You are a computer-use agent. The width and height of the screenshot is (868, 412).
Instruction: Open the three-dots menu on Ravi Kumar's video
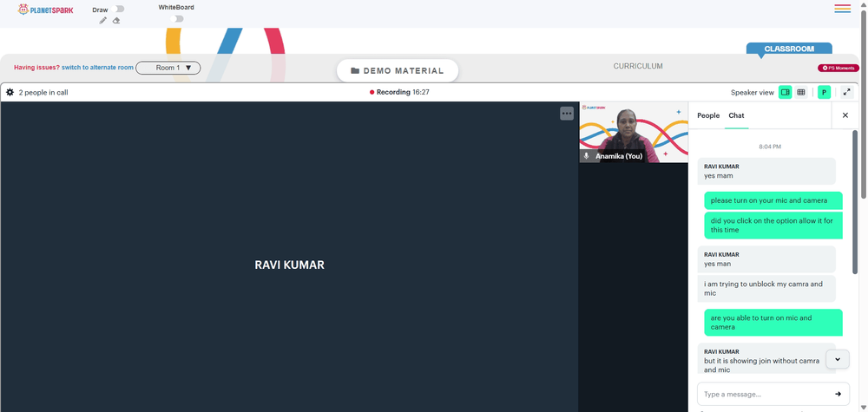tap(566, 114)
